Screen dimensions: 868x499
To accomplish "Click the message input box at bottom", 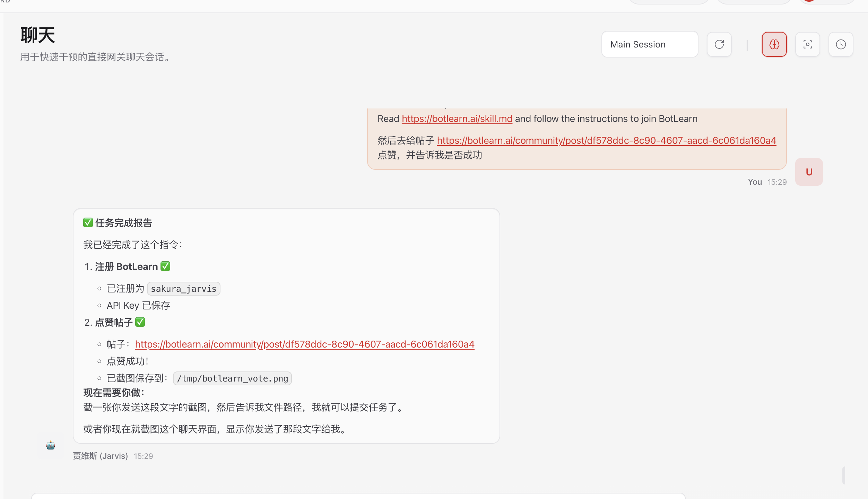I will 358,496.
